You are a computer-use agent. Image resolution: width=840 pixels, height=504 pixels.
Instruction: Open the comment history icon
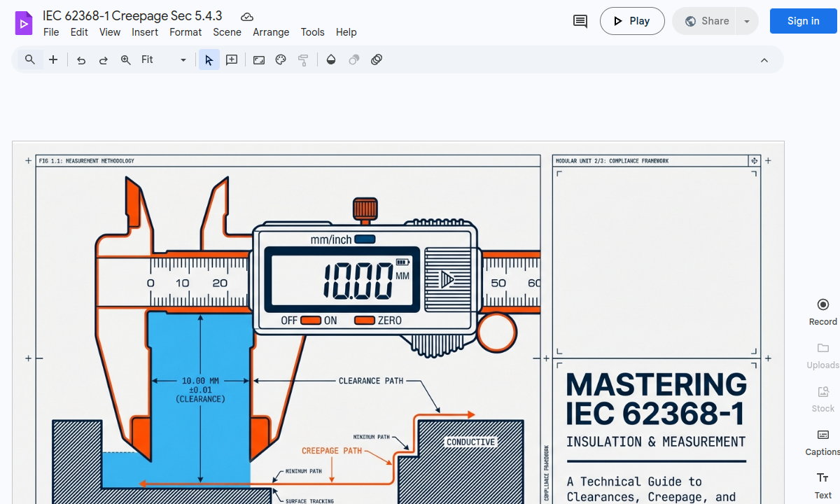click(x=580, y=21)
